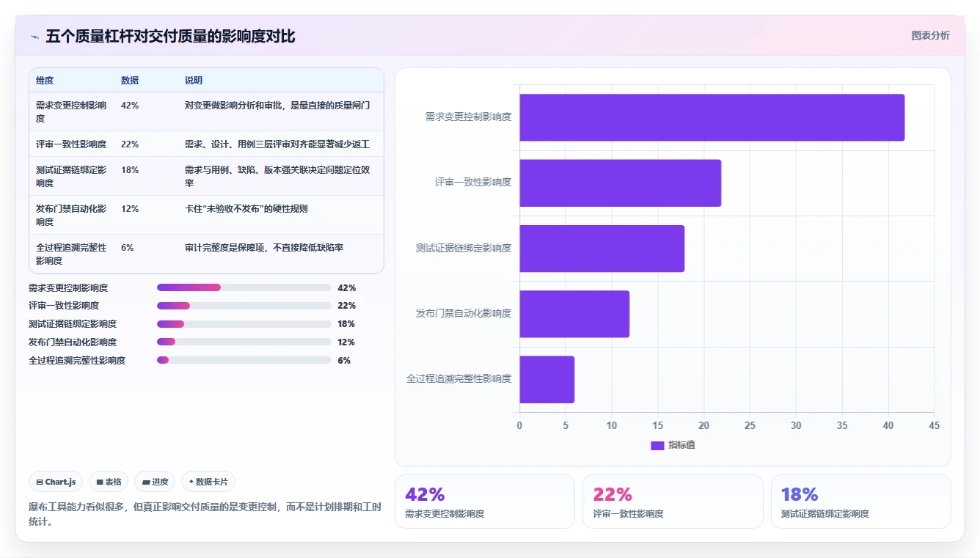
Task: Toggle the 指标值 legend color box
Action: [x=657, y=446]
